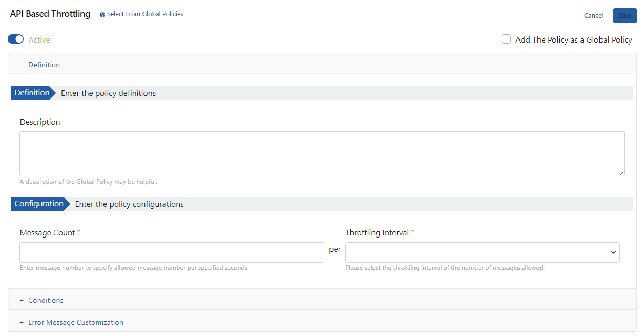The image size is (644, 336).
Task: Click the Definition section badge
Action: point(32,93)
